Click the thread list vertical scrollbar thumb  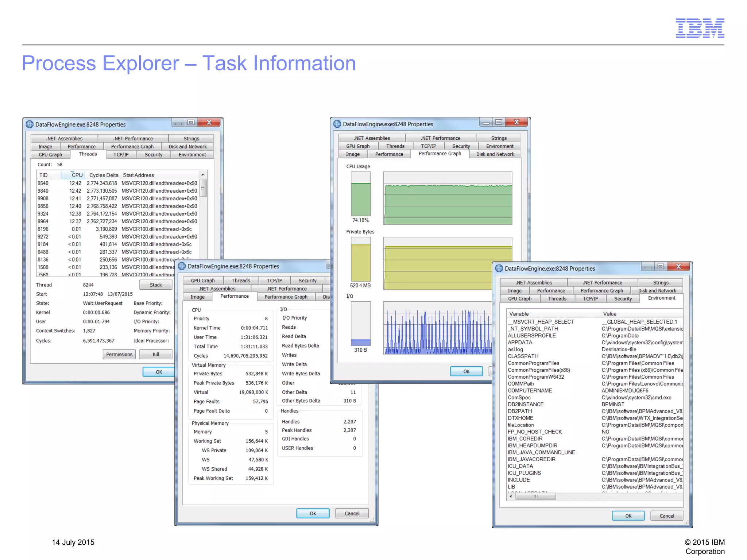[203, 188]
